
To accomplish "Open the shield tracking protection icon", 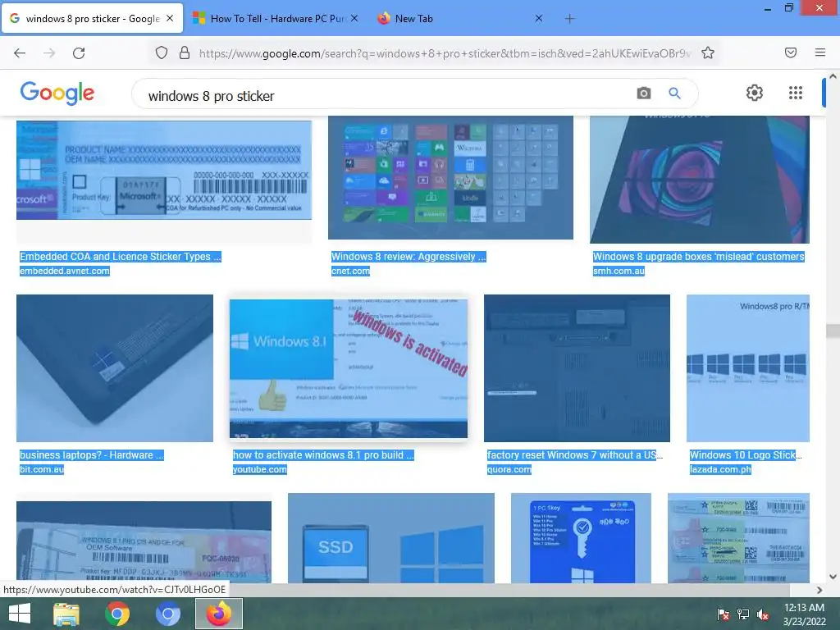I will 162,52.
